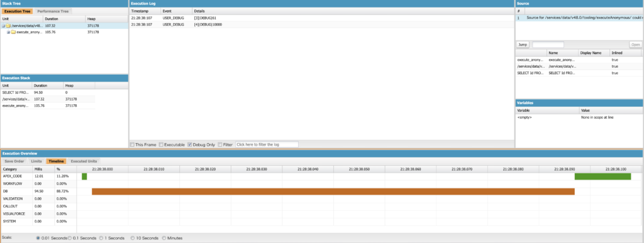This screenshot has width=644, height=243.
Task: Choose the Minutes scale radio button
Action: [x=164, y=238]
